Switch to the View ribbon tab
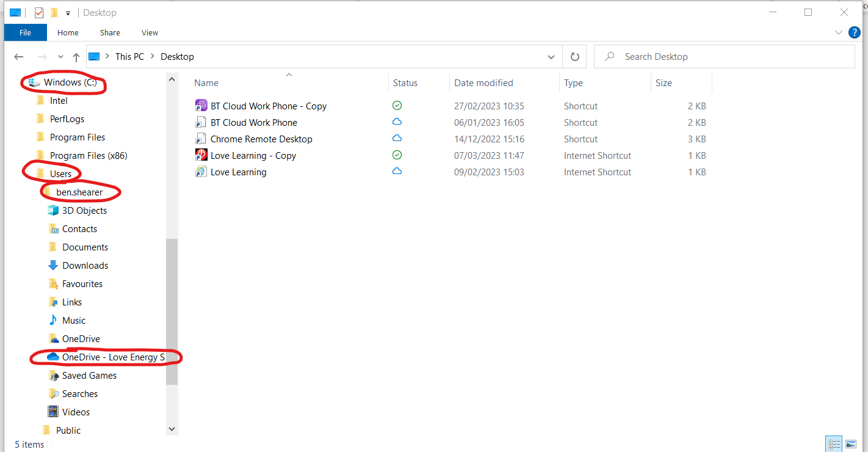 tap(150, 32)
